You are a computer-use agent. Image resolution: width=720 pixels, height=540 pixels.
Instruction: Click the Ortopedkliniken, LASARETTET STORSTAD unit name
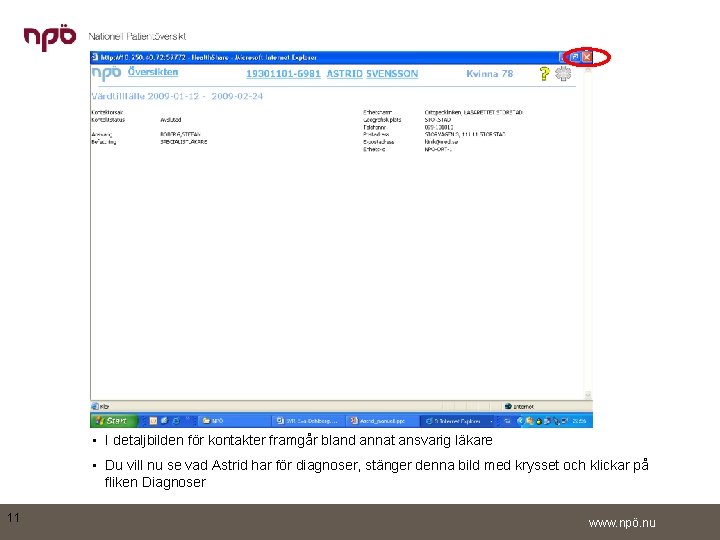pos(473,112)
